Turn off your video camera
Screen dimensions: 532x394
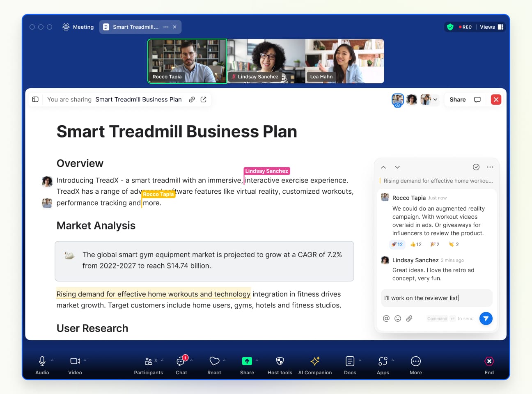click(74, 361)
